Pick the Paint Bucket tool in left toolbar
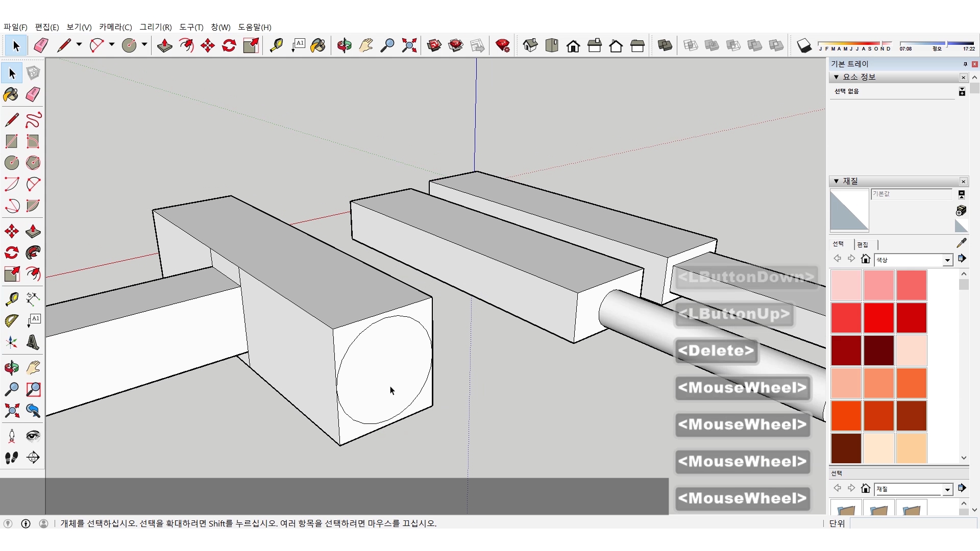This screenshot has width=980, height=551. click(11, 95)
